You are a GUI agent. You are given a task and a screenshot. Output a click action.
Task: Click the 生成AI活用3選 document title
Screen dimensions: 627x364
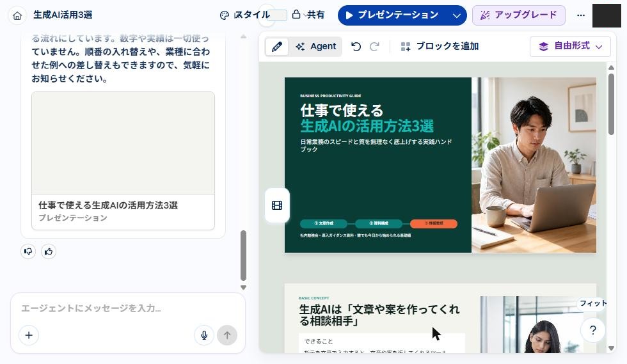[x=63, y=15]
